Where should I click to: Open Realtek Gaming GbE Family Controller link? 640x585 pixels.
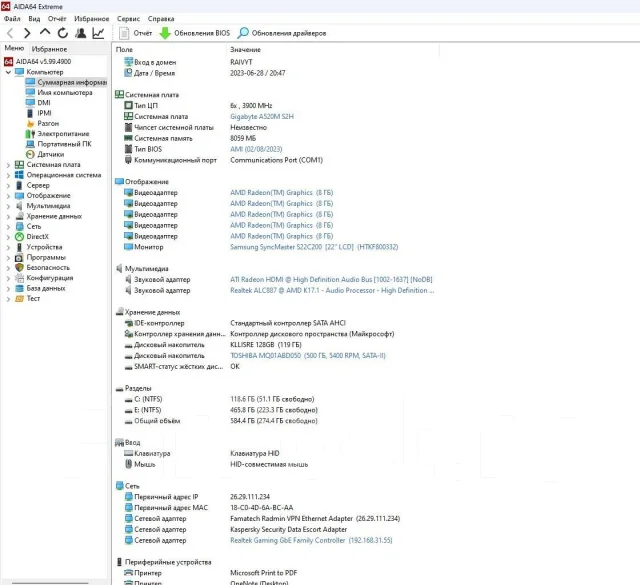click(x=311, y=541)
